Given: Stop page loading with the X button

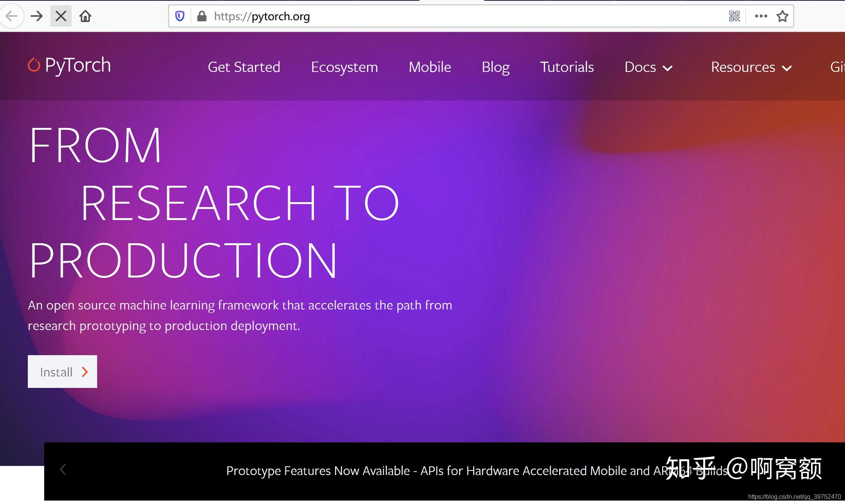Looking at the screenshot, I should point(61,16).
